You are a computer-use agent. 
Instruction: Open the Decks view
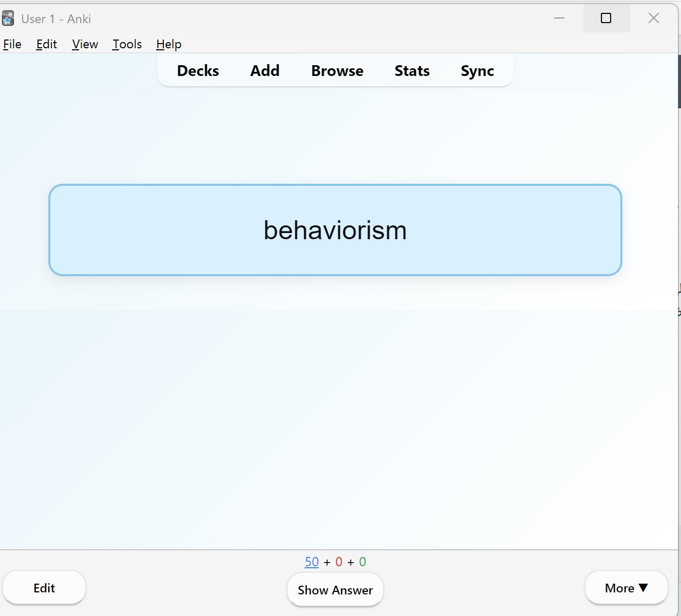[198, 71]
